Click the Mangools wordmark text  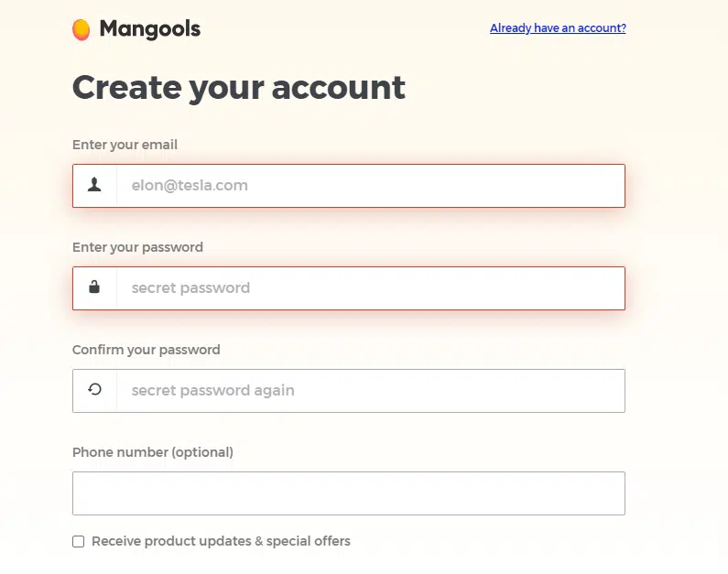[x=150, y=28]
